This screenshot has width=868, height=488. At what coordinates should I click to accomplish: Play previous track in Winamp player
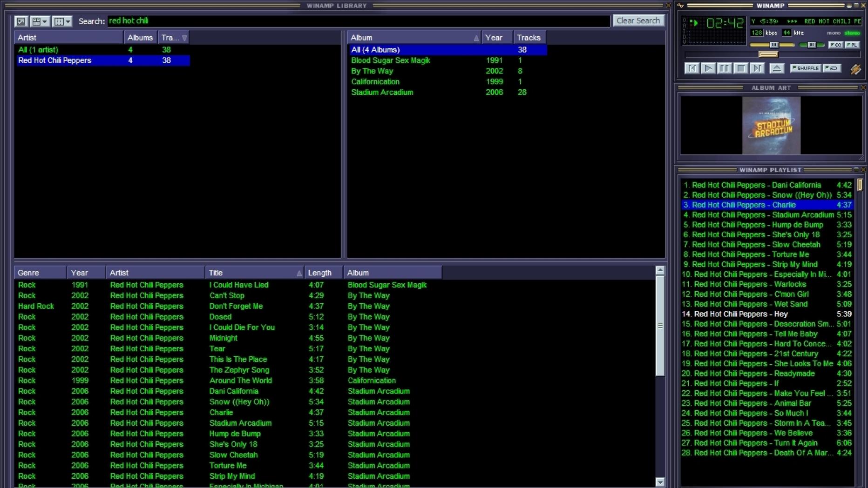coord(692,68)
